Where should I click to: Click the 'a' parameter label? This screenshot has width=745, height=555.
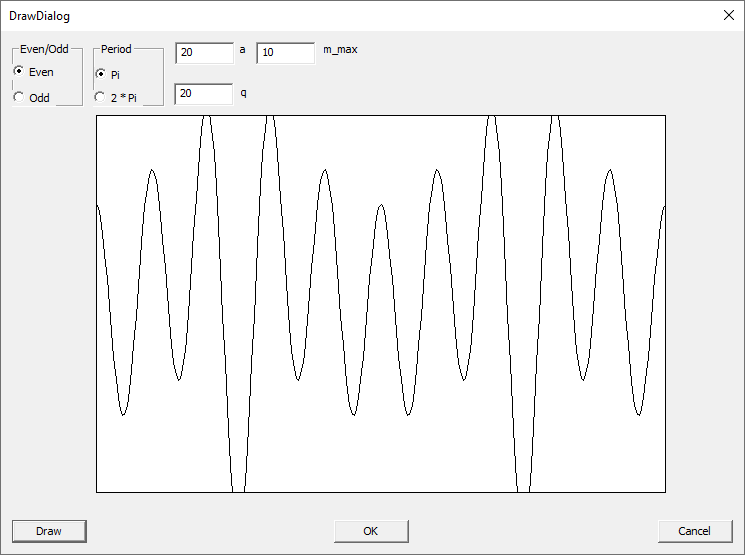[x=242, y=49]
